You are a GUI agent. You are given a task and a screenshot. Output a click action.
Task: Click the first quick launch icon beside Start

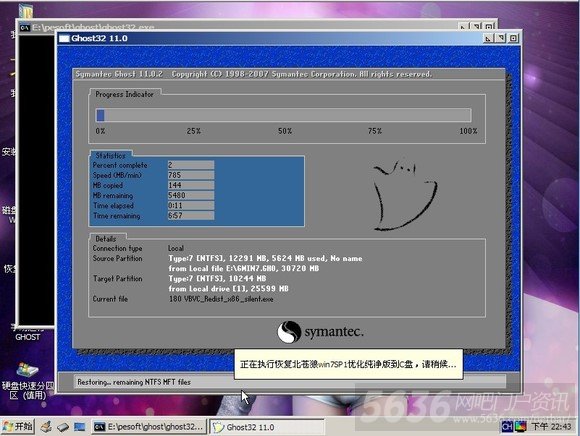[x=46, y=427]
